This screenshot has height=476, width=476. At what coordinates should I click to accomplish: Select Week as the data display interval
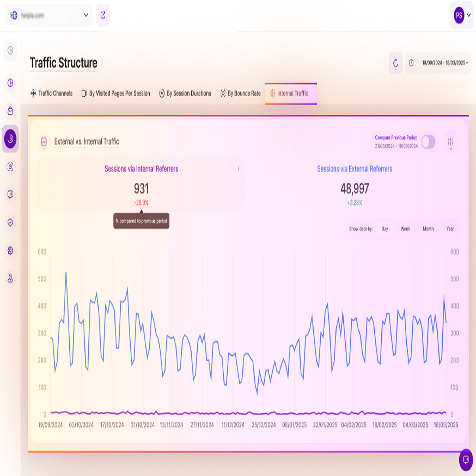pos(405,229)
